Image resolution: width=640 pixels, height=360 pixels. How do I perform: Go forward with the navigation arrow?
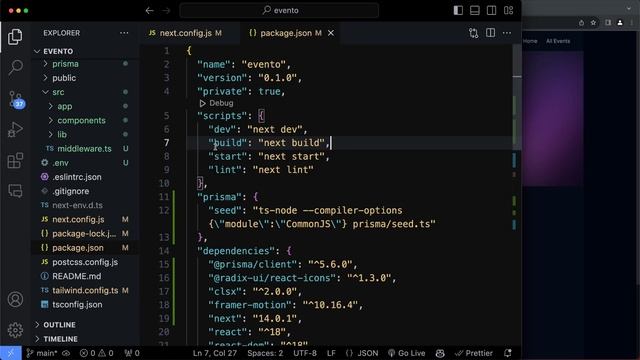[166, 11]
